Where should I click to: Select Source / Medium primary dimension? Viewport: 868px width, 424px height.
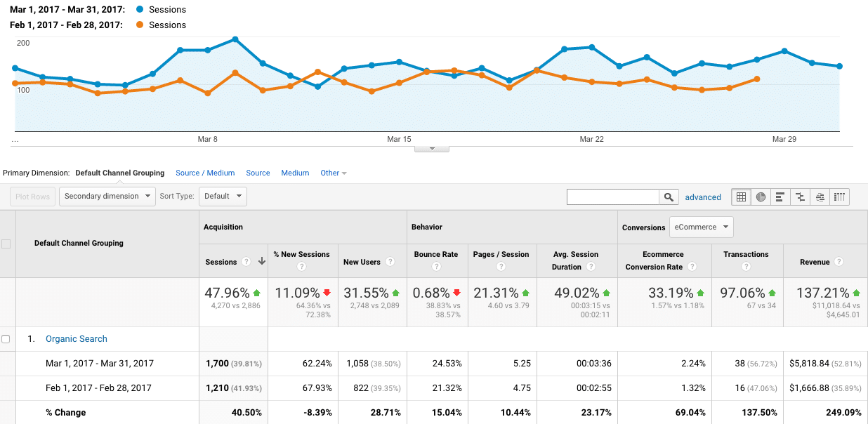coord(205,173)
